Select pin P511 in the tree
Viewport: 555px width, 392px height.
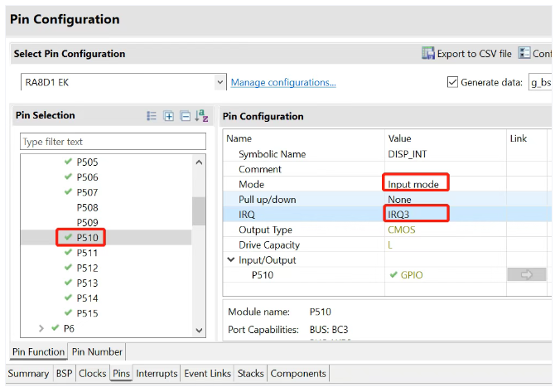point(87,253)
